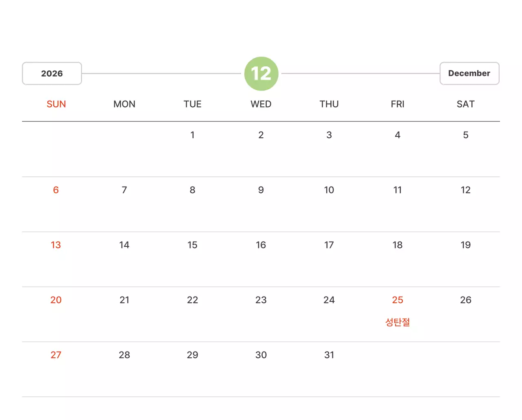
Task: Pick December 31 on the calendar
Action: pos(329,355)
